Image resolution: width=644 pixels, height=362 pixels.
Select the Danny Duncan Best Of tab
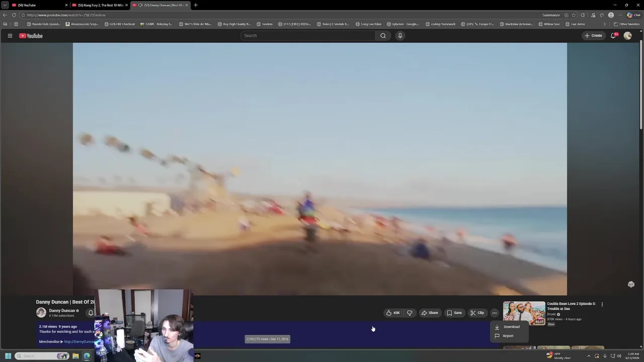[x=159, y=5]
